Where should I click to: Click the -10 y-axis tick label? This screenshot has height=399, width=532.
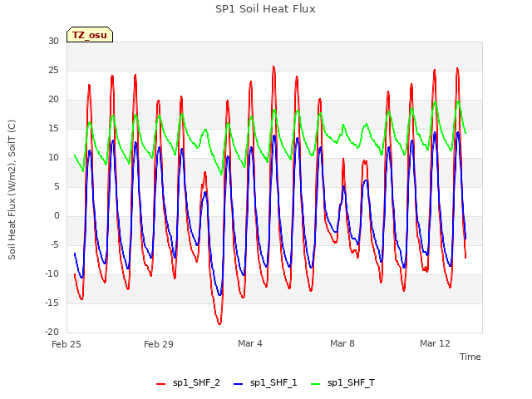tap(52, 273)
